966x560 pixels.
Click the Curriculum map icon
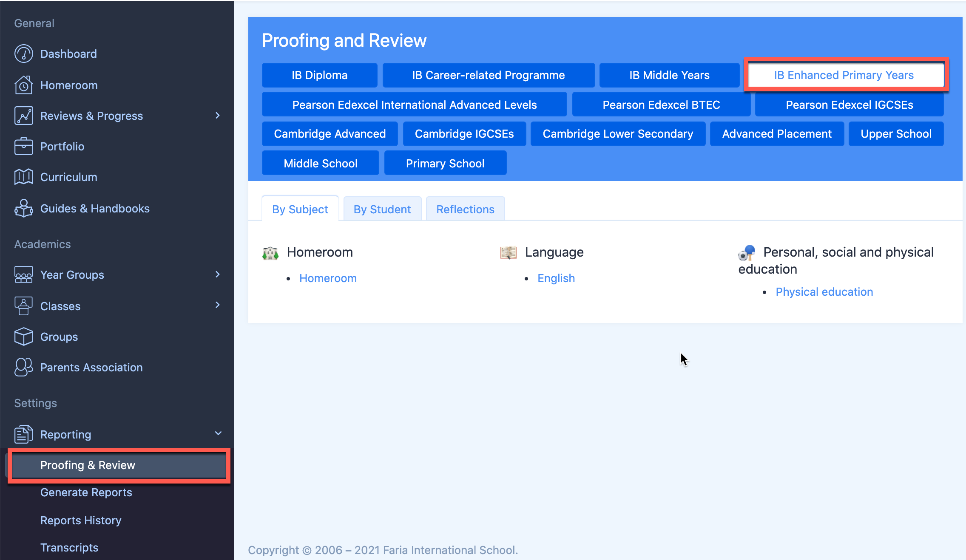click(x=23, y=177)
